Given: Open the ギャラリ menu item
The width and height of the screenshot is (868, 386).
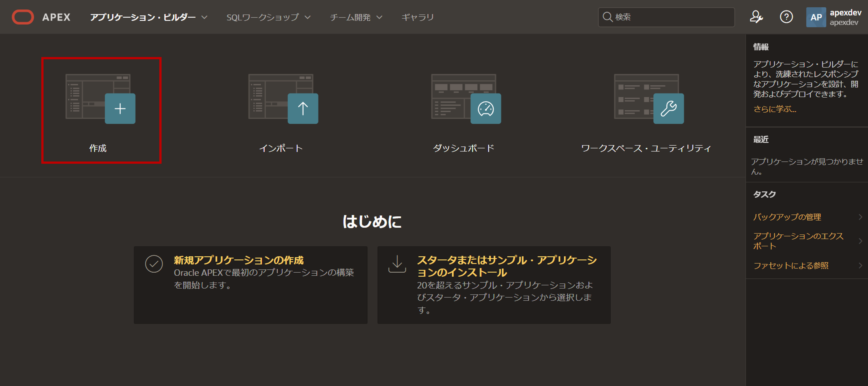Looking at the screenshot, I should coord(418,17).
